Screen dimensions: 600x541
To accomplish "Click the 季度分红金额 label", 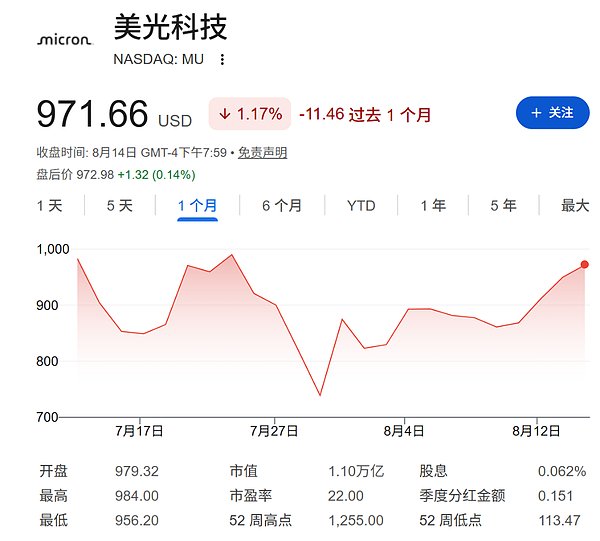I will [462, 496].
